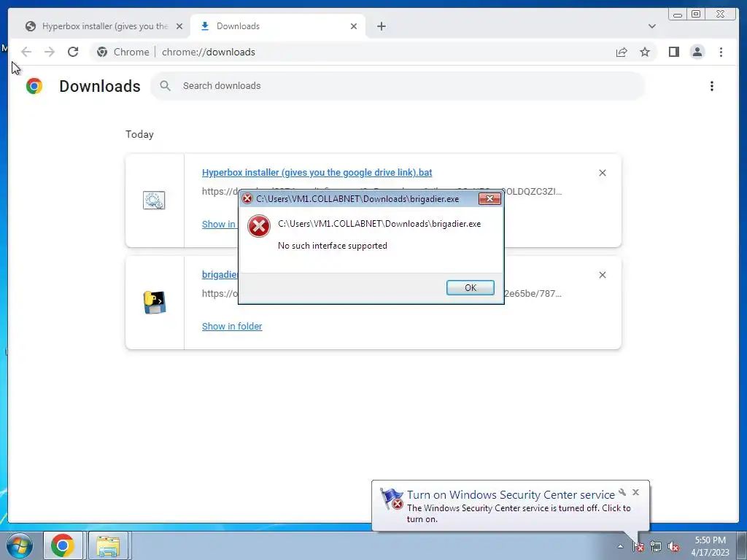The width and height of the screenshot is (747, 560).
Task: Click the Today date heading
Action: 139,134
